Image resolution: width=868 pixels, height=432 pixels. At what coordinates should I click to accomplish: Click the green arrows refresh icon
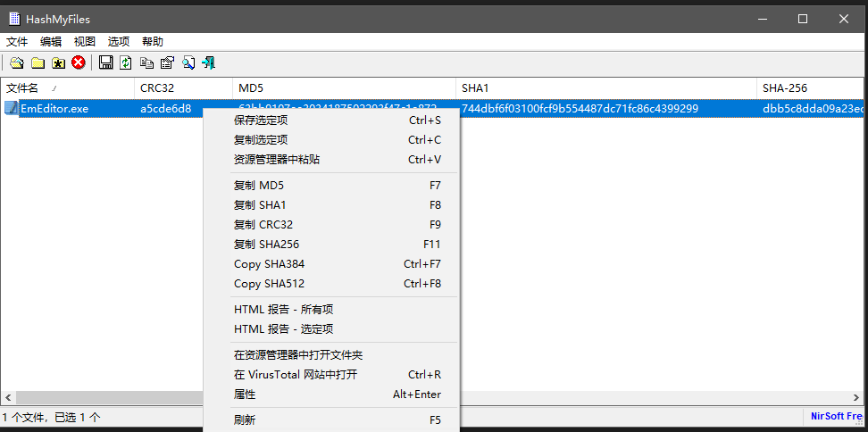click(x=126, y=62)
